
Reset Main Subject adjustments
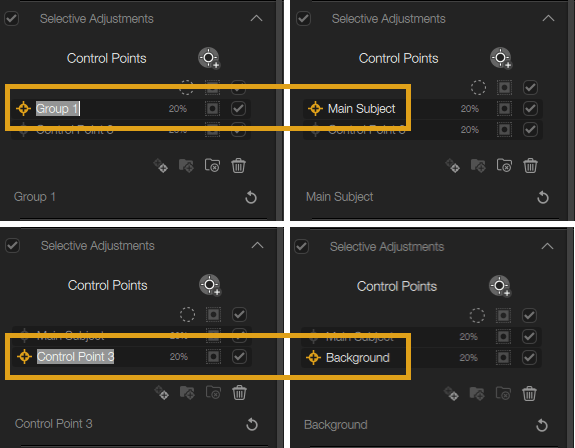click(x=543, y=197)
